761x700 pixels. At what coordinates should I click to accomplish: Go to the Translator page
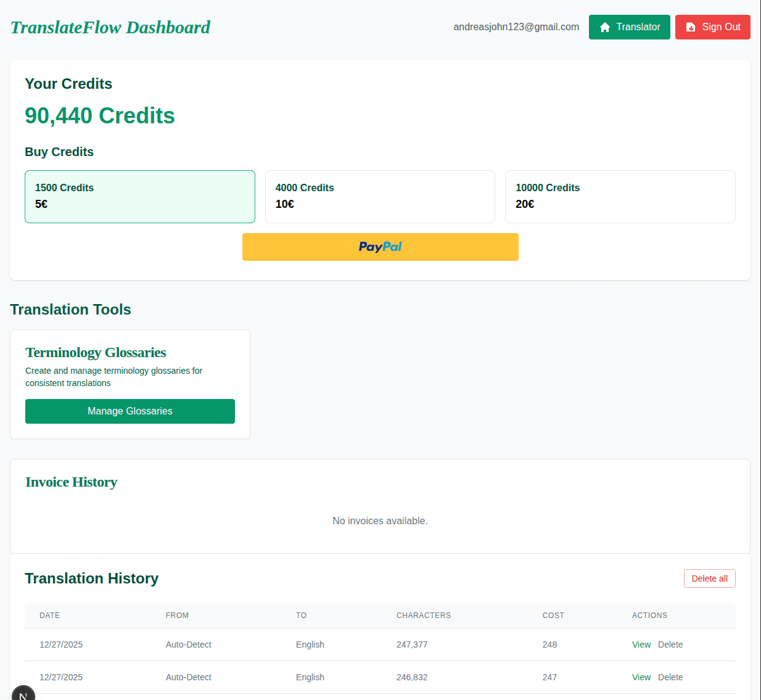click(629, 27)
